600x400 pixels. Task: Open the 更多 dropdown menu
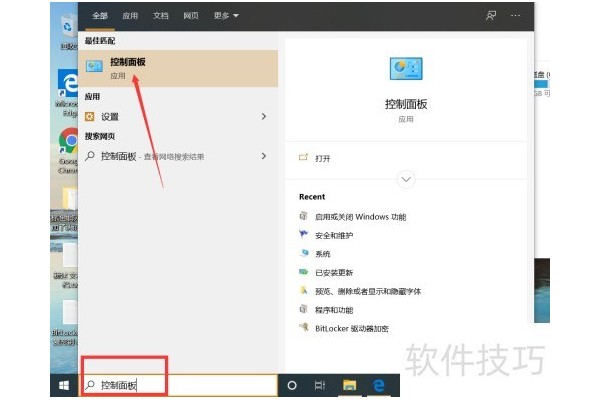pyautogui.click(x=226, y=16)
